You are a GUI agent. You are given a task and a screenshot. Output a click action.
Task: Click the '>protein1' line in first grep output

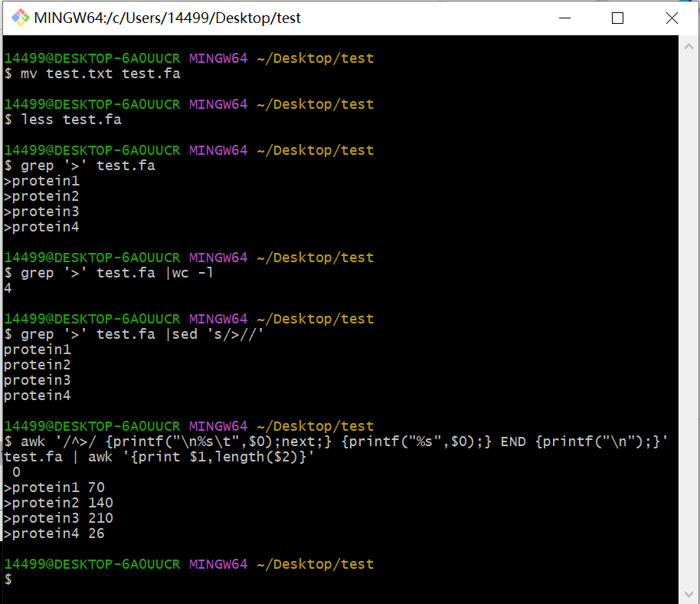[x=41, y=181]
